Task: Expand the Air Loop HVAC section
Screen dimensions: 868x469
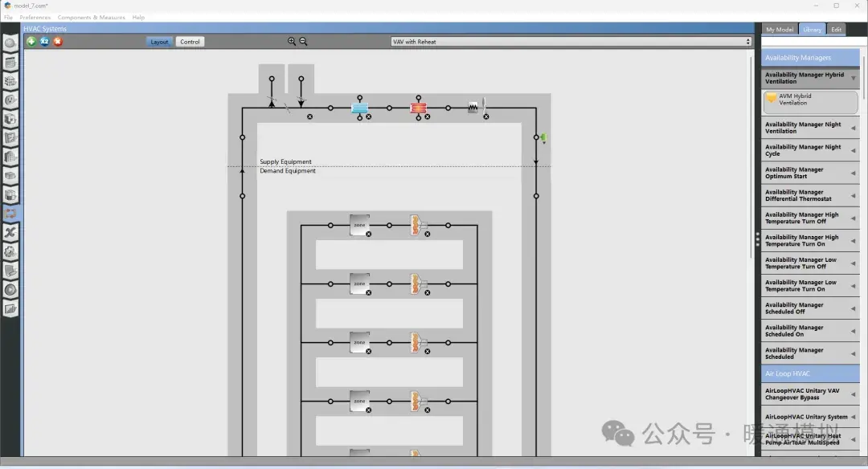Action: click(x=809, y=373)
